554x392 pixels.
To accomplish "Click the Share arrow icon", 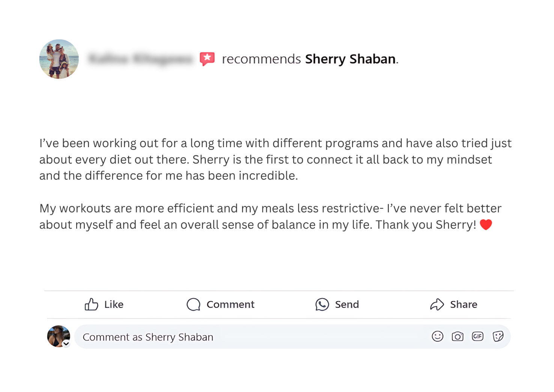I will pyautogui.click(x=437, y=305).
